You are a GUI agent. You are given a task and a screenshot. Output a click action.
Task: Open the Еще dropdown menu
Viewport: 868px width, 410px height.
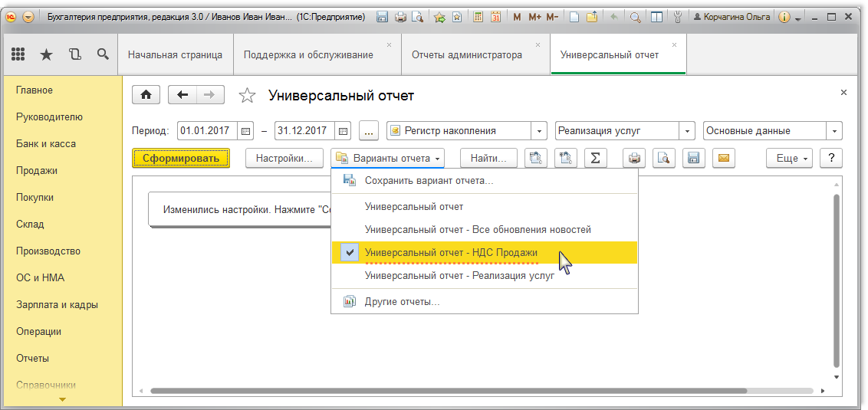coord(789,158)
